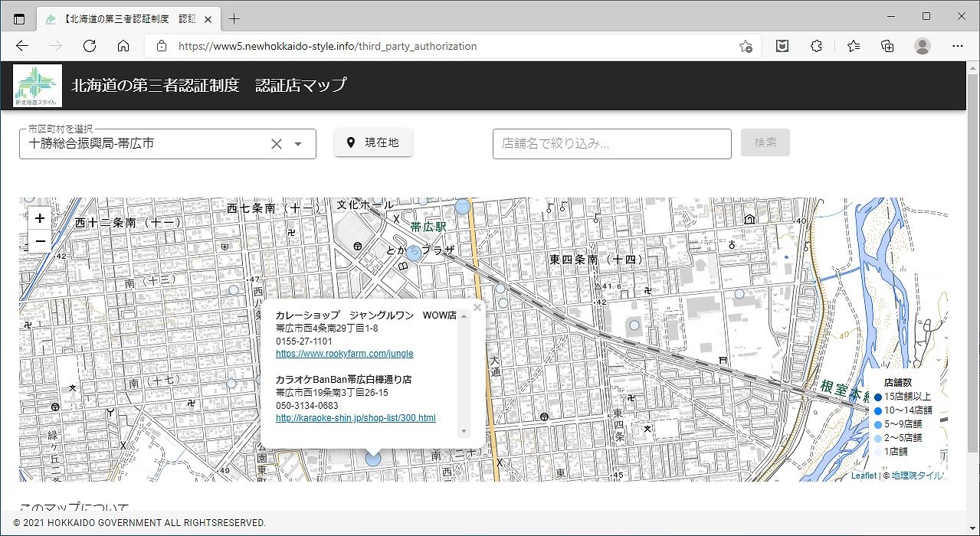
Task: Close the store info popup
Action: tap(477, 308)
